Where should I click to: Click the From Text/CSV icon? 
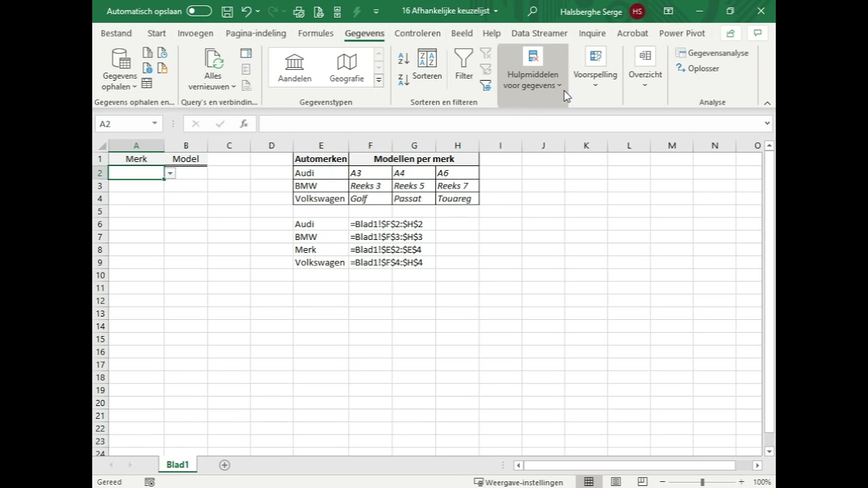pyautogui.click(x=147, y=53)
